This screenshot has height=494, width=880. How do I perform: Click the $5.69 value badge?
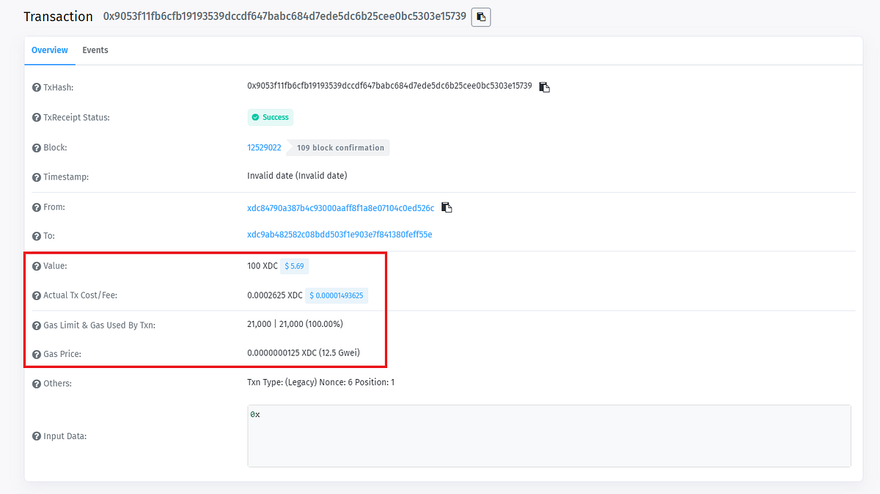point(294,267)
